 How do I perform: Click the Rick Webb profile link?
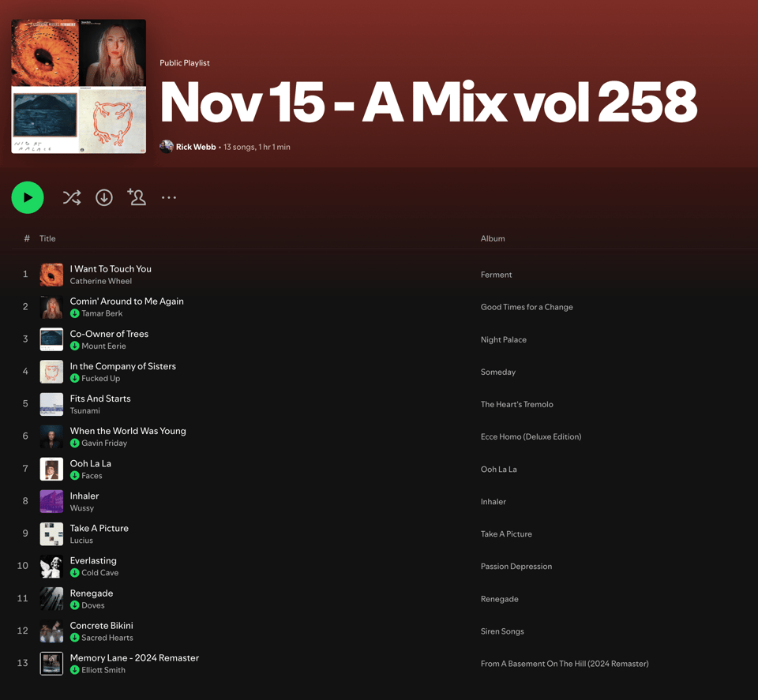pyautogui.click(x=196, y=147)
